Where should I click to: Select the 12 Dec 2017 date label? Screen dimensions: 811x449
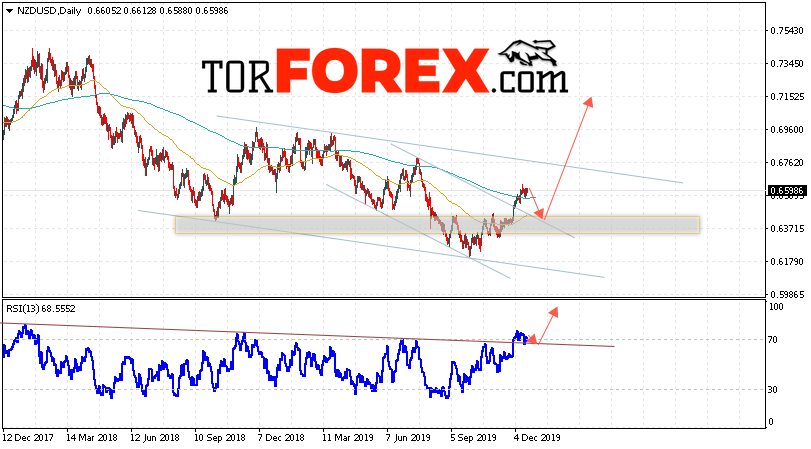[x=28, y=438]
